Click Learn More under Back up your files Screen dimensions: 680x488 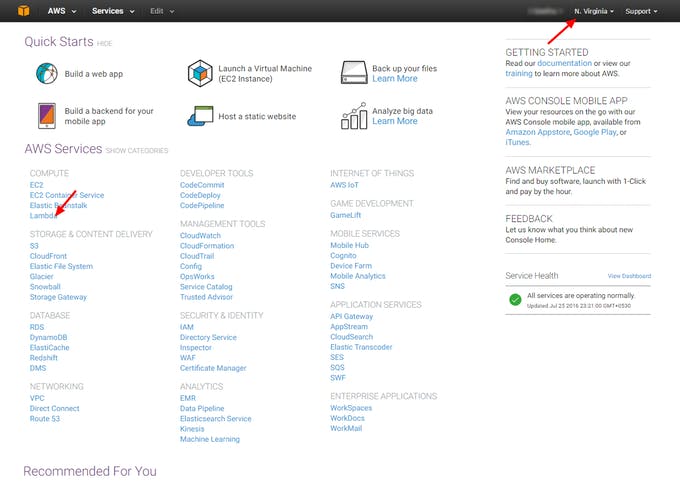[395, 79]
